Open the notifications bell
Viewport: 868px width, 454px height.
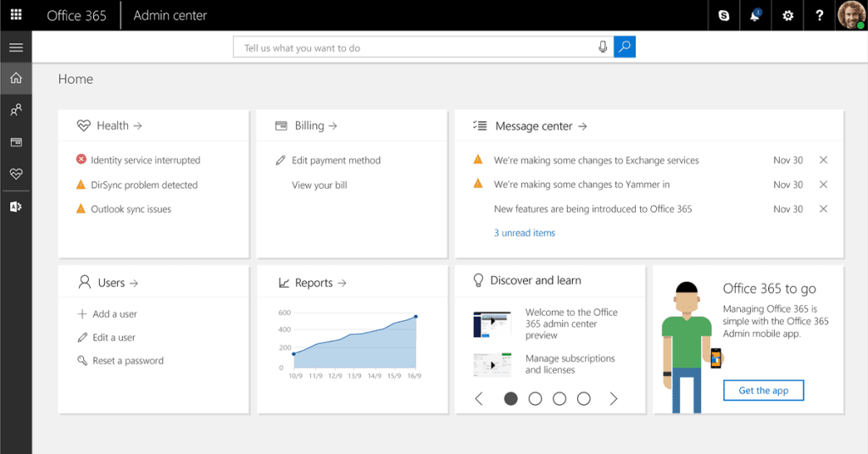(x=754, y=15)
